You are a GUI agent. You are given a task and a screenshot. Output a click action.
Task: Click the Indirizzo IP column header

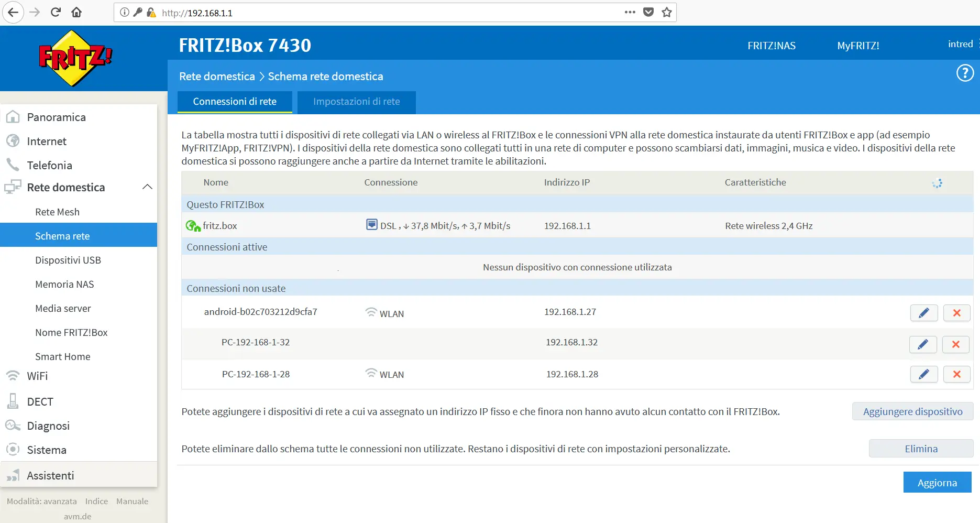coord(567,182)
